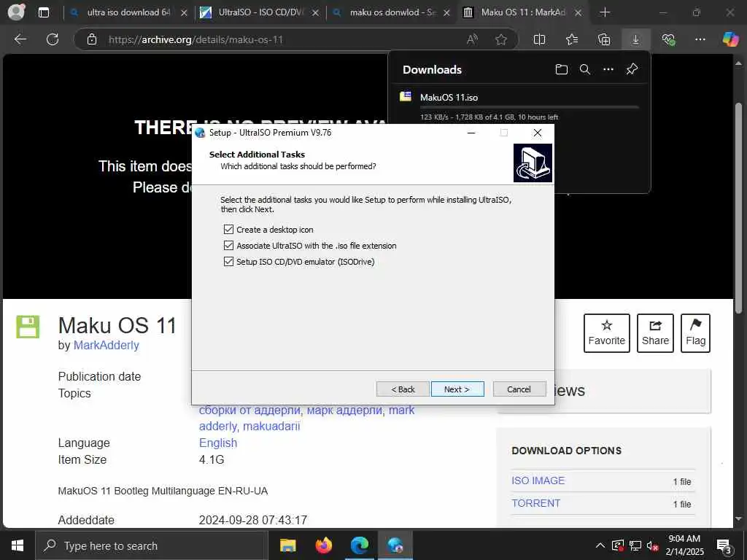Click the taskbar search box

(x=152, y=545)
